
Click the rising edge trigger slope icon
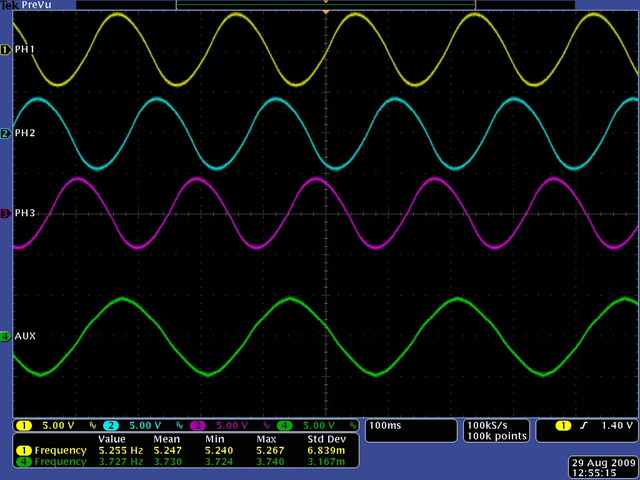point(584,426)
